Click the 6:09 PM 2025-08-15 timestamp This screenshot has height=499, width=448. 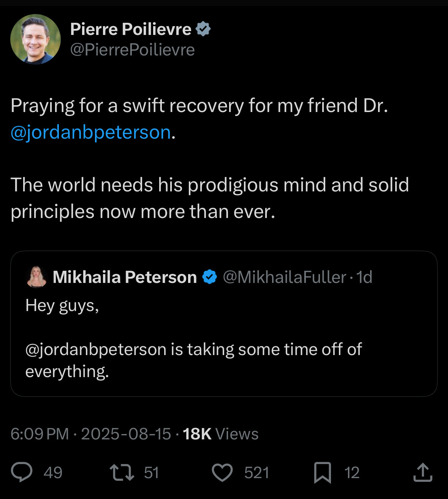click(91, 434)
